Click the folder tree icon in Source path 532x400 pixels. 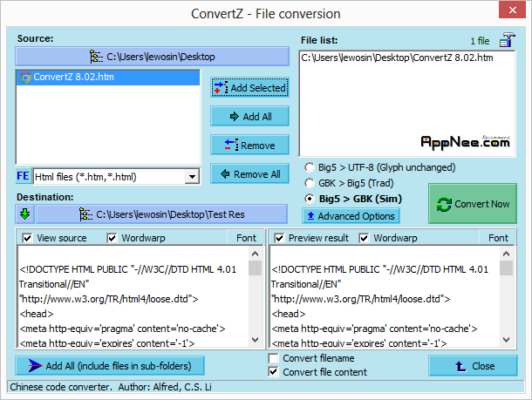96,57
